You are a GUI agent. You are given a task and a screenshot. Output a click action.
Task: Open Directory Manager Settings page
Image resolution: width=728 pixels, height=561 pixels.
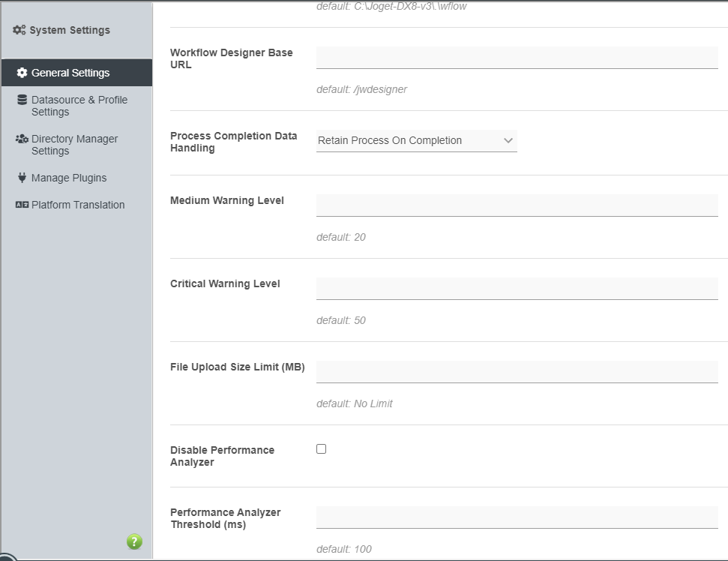[x=74, y=145]
